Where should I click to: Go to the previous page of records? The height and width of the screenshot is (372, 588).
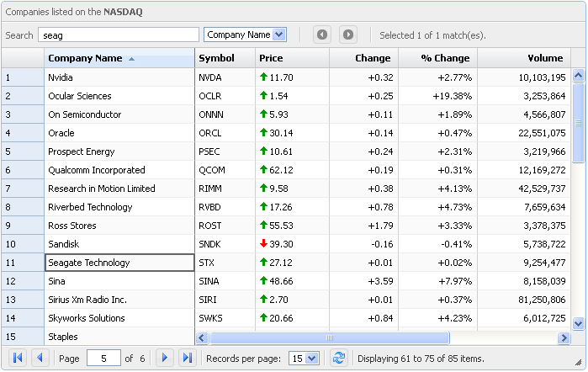click(40, 359)
